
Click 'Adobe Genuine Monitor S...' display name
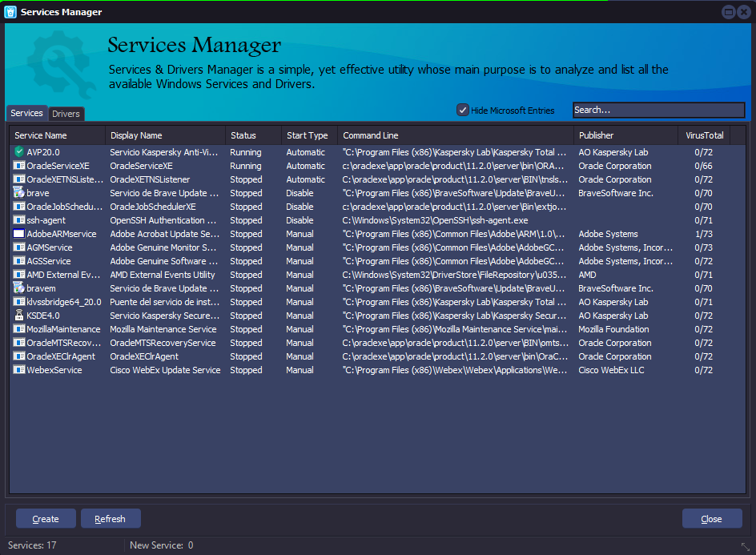(x=163, y=247)
